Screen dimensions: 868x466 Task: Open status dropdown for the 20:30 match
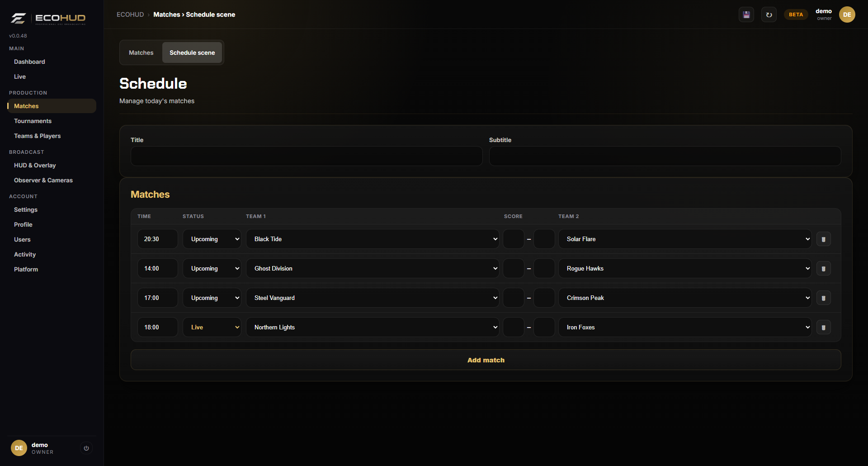212,239
